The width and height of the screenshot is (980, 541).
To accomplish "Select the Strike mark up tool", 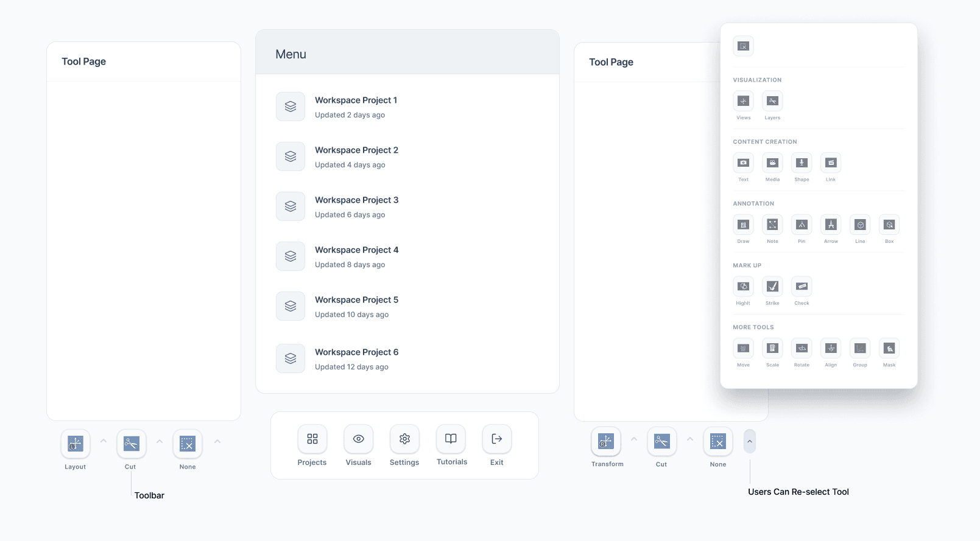I will [x=773, y=286].
